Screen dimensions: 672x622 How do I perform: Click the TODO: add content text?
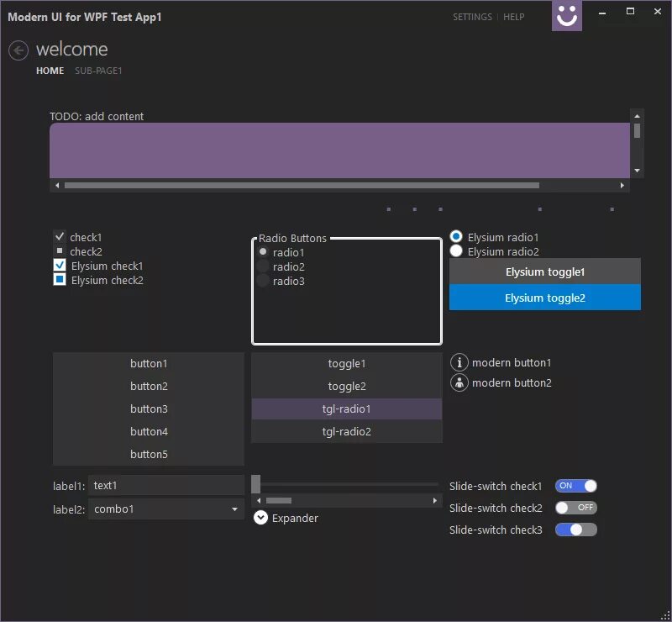(x=97, y=117)
